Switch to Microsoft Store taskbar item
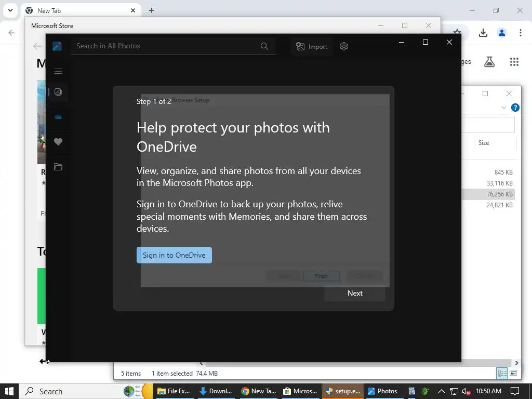Screen dimensions: 532x399 tap(300, 391)
